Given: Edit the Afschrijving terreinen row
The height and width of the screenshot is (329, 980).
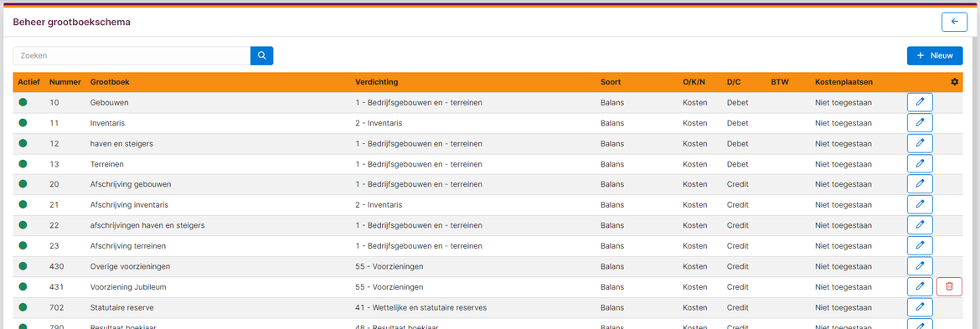Looking at the screenshot, I should coord(920,246).
